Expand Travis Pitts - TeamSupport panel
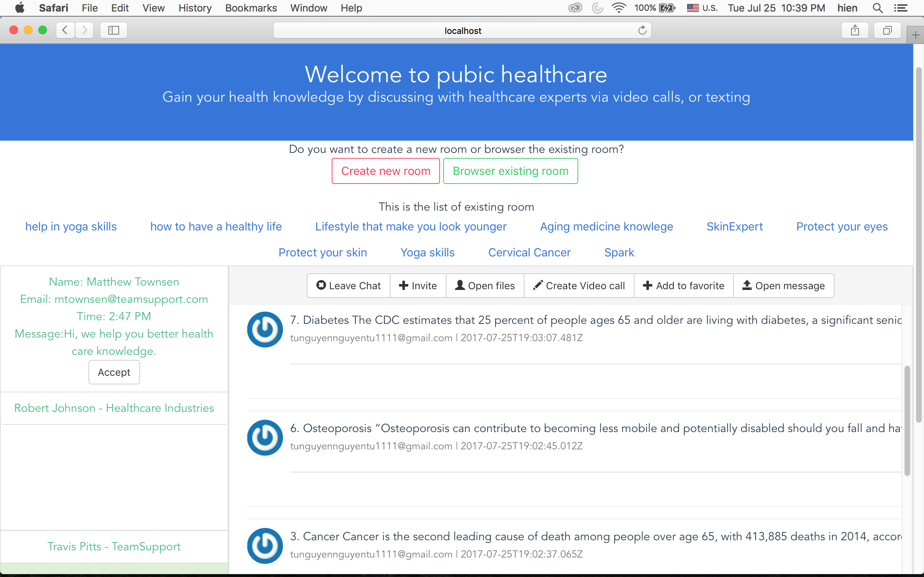 (x=114, y=546)
